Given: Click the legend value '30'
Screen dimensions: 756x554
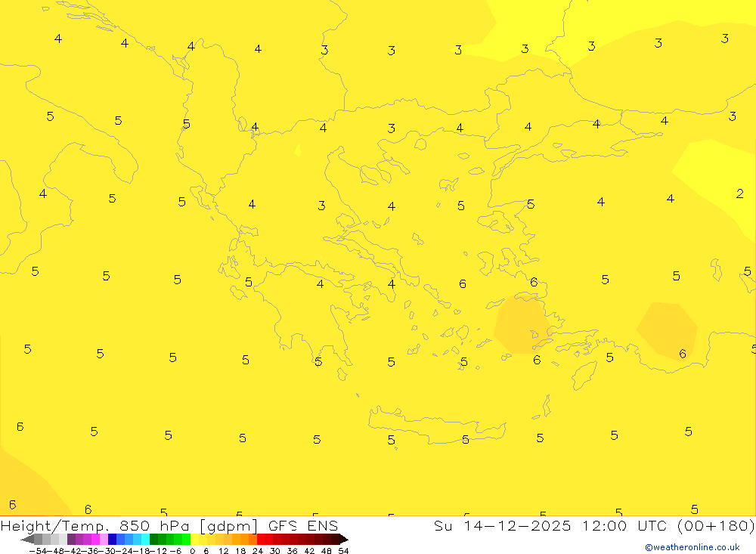Looking at the screenshot, I should pos(275,551).
